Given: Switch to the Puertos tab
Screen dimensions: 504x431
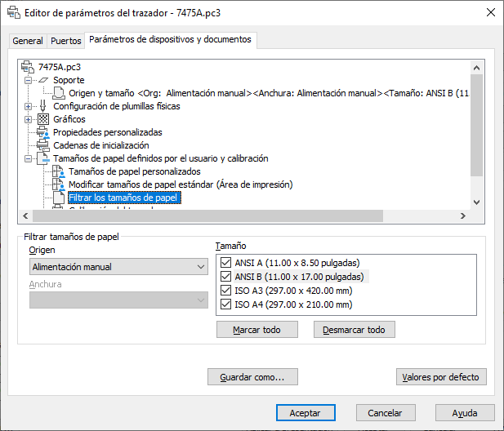Looking at the screenshot, I should [x=66, y=41].
